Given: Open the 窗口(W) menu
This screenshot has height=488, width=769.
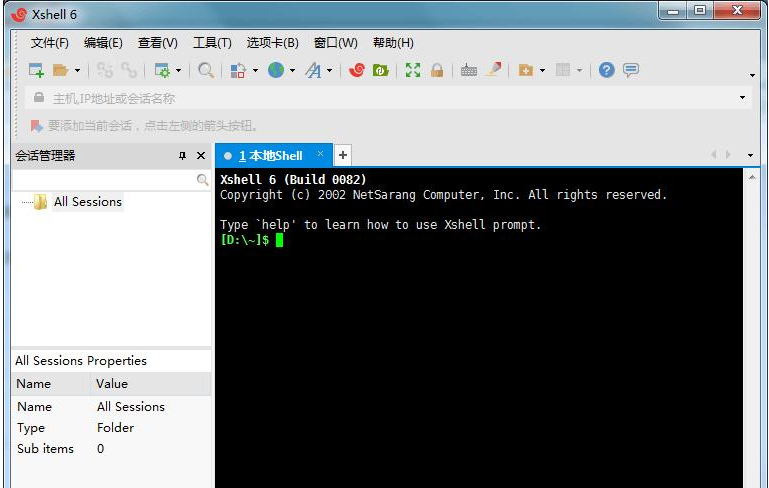Looking at the screenshot, I should coord(335,43).
